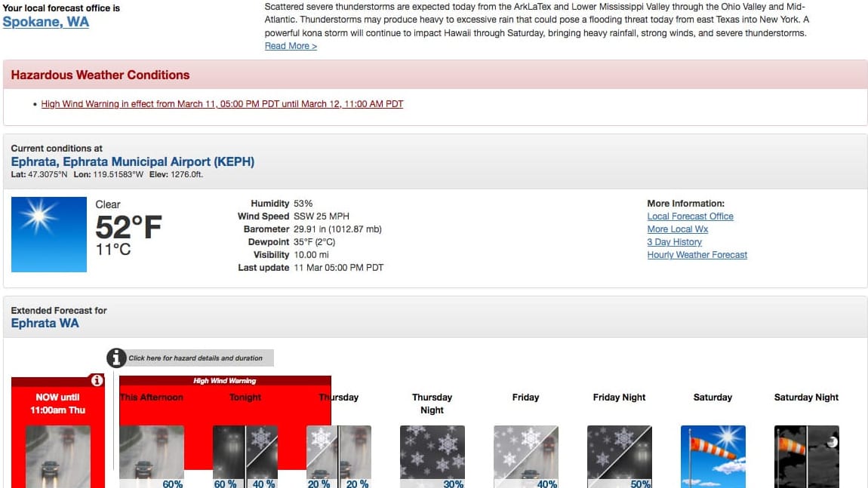The width and height of the screenshot is (868, 488).
Task: Click the Local Forecast Office link
Action: [x=690, y=216]
